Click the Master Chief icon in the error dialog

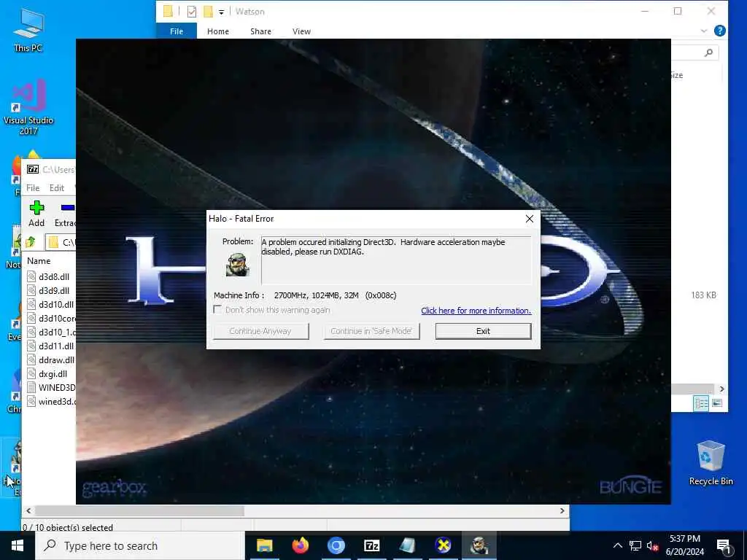tap(237, 264)
